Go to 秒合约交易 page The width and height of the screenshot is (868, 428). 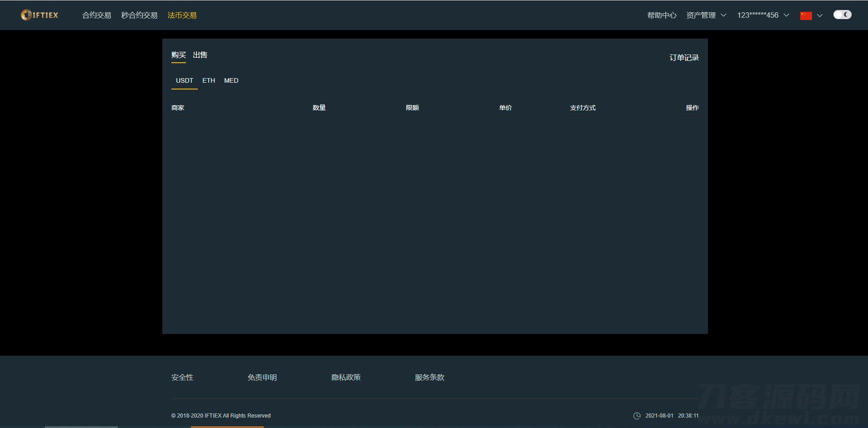[x=139, y=15]
